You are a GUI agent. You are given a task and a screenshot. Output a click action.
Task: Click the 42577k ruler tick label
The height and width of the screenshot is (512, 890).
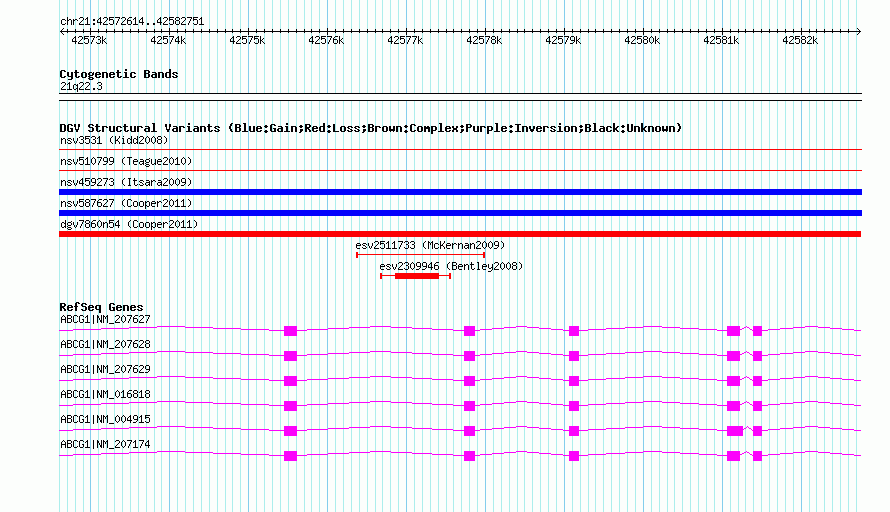(x=405, y=40)
